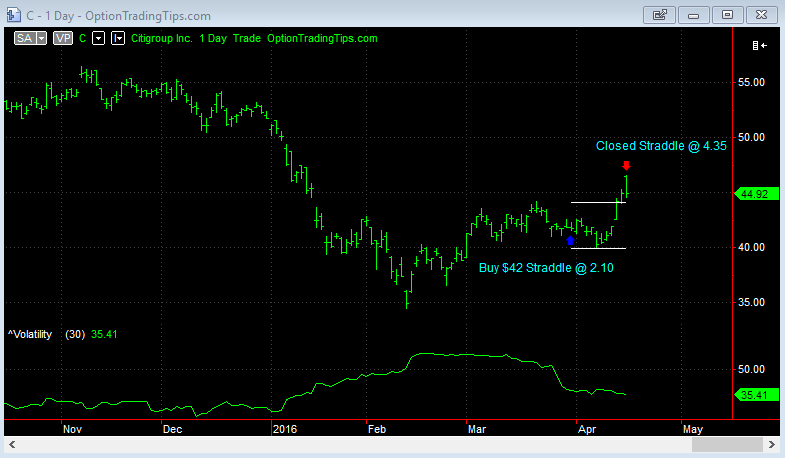
Task: Click OptionTradingTips.com label in chart header
Action: [x=322, y=39]
